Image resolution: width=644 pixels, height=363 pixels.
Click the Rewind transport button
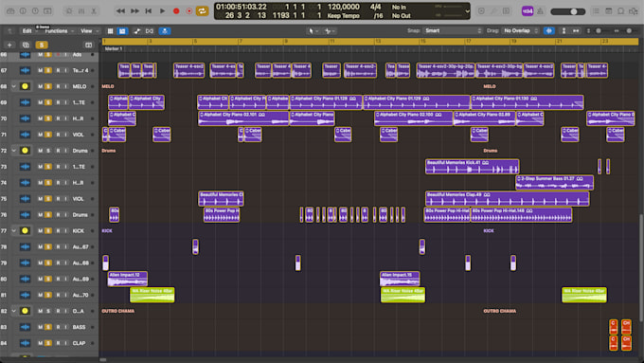click(120, 11)
